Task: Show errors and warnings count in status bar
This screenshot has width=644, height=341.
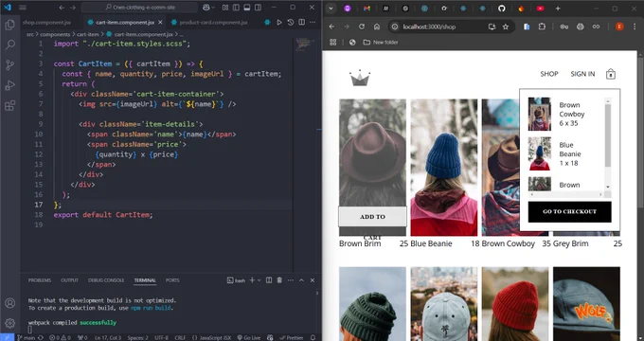Action: click(x=61, y=338)
